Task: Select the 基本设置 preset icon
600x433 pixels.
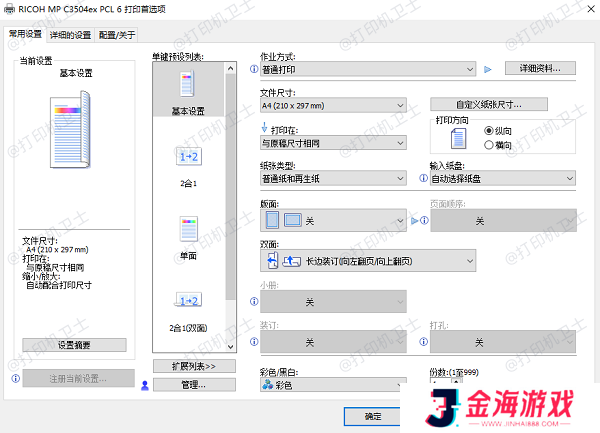Action: tap(188, 83)
